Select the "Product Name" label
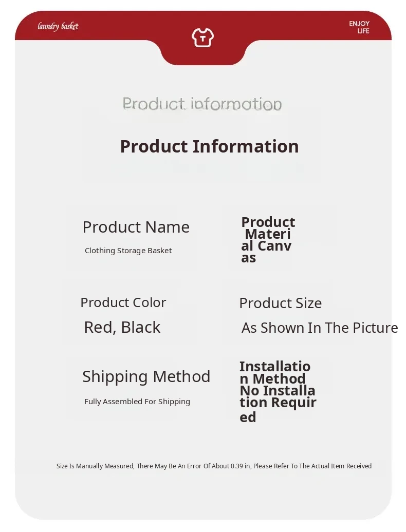406x532 pixels. [136, 227]
